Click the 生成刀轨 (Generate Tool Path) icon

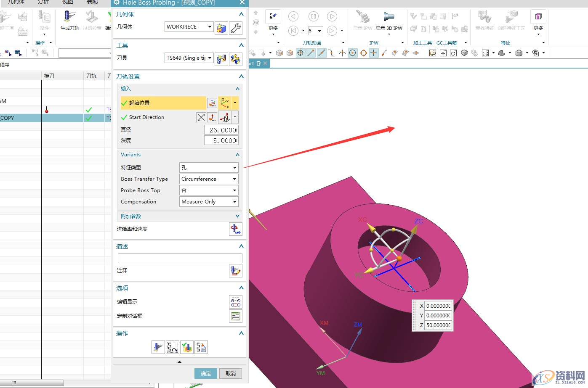(x=69, y=20)
